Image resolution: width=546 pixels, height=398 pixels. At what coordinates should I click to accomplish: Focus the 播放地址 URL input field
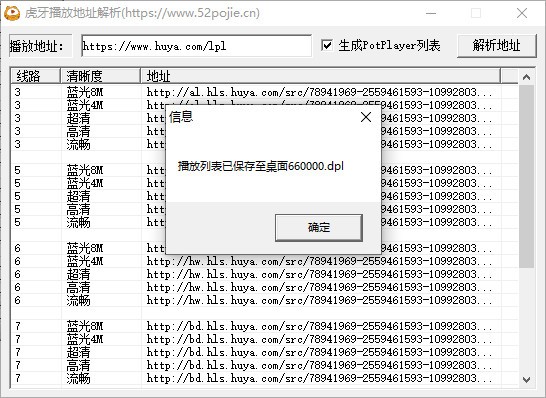tap(196, 46)
